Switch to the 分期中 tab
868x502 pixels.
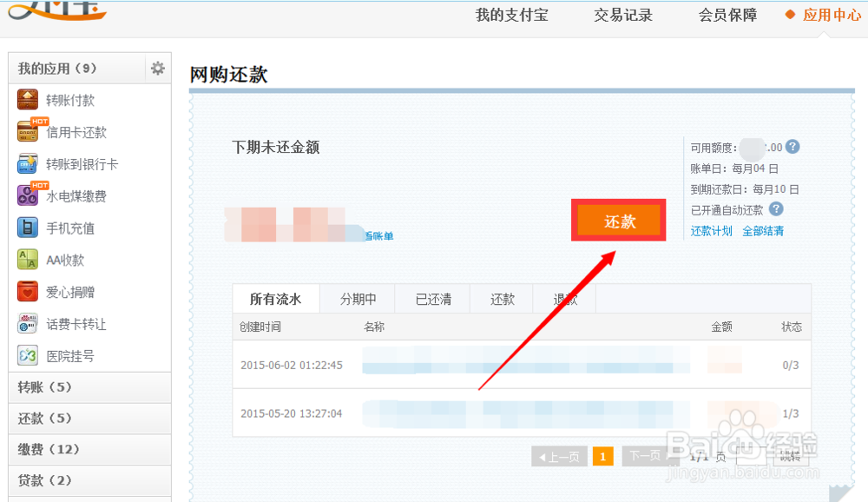(x=357, y=298)
